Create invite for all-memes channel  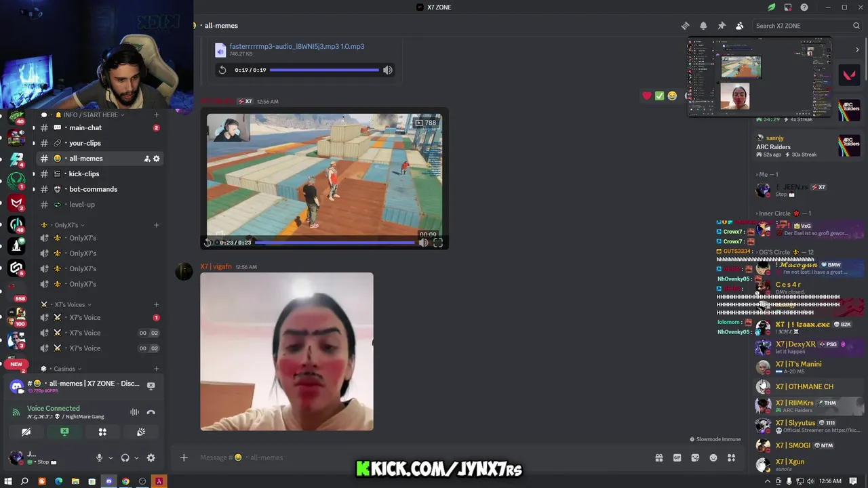click(146, 159)
